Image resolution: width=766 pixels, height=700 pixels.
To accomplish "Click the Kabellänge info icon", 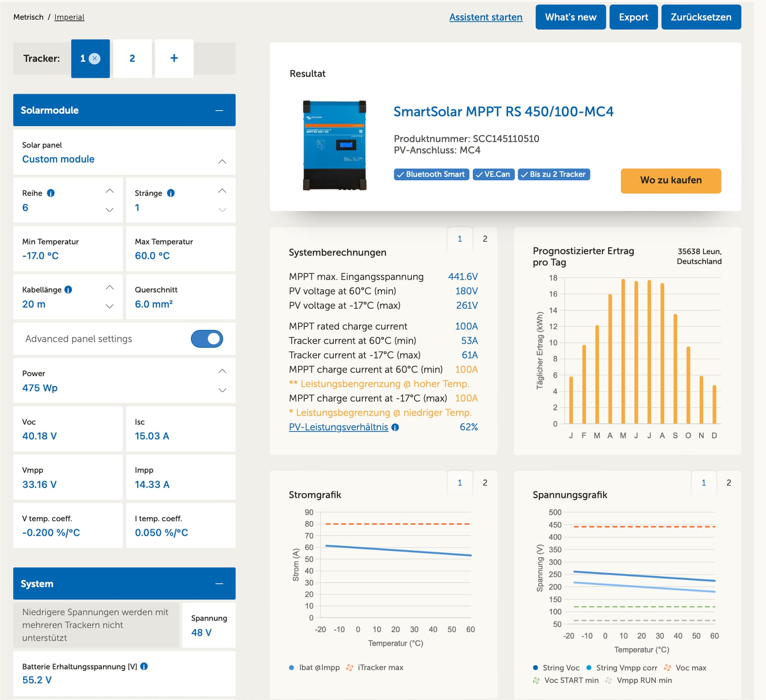I will pos(68,290).
